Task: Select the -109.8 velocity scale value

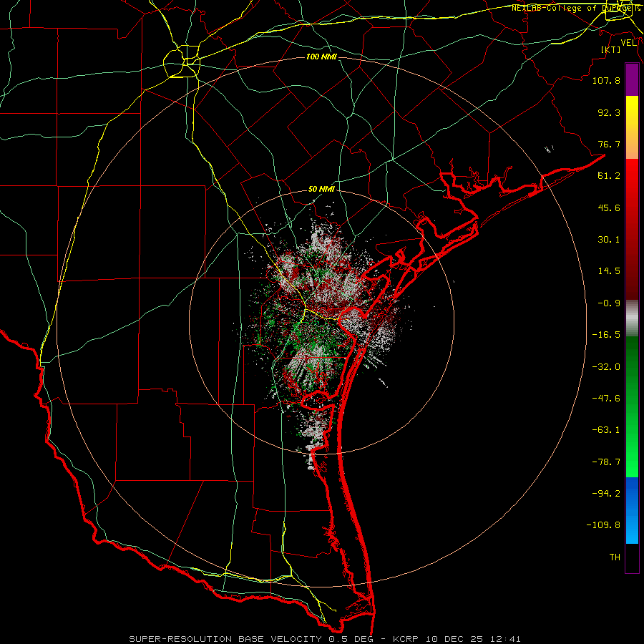Action: [603, 525]
